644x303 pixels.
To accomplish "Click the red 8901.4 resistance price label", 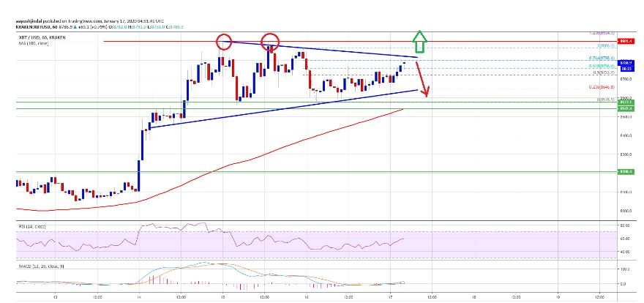I will click(x=626, y=42).
